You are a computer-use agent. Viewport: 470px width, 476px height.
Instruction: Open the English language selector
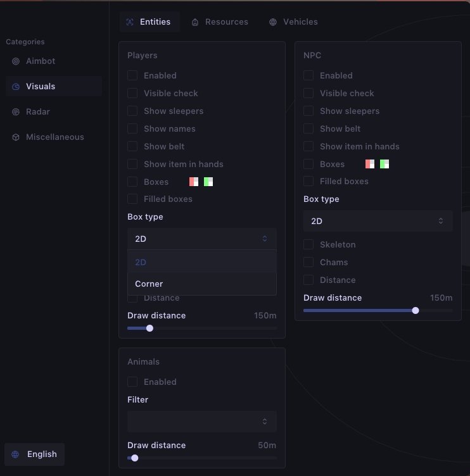34,454
